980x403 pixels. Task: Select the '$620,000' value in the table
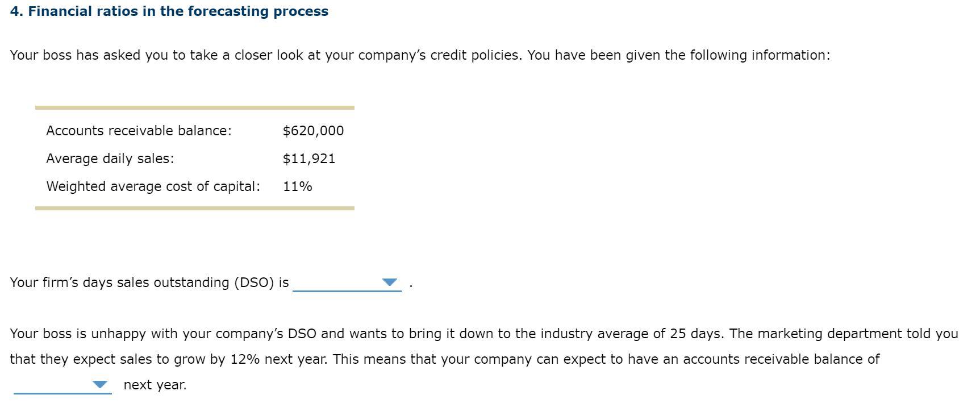pyautogui.click(x=312, y=130)
